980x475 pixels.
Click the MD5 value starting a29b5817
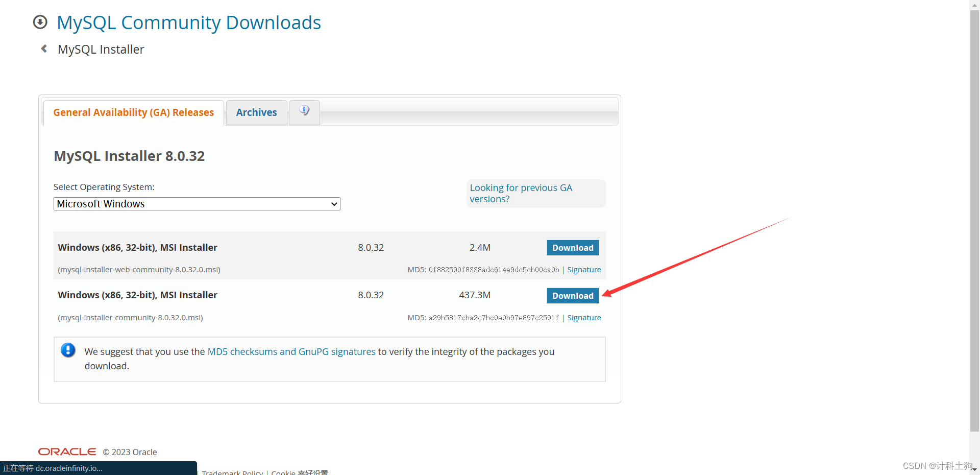(x=494, y=318)
